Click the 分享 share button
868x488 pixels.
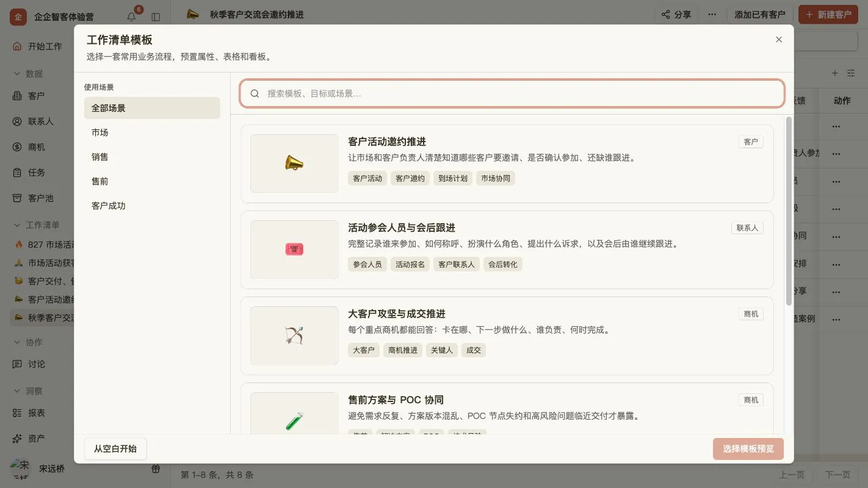click(x=676, y=15)
